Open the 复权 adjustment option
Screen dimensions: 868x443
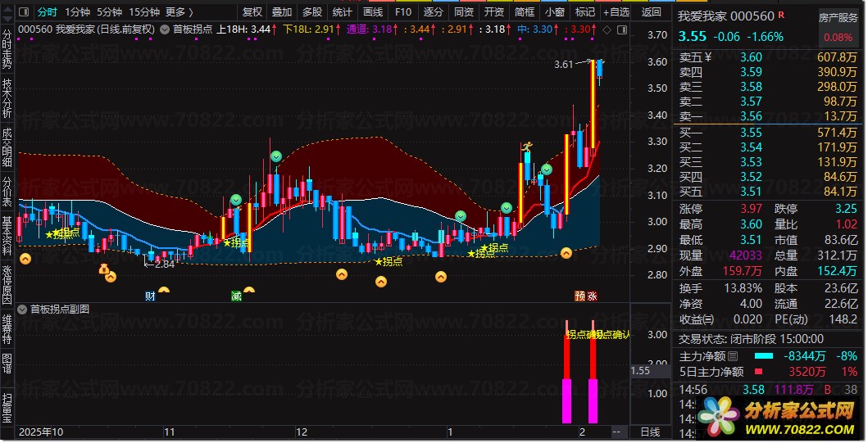(252, 11)
